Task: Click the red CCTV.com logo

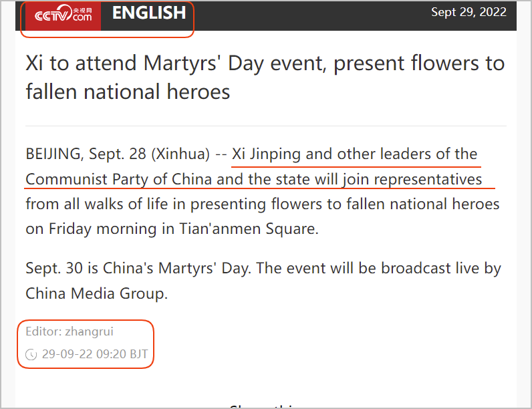Action: click(x=63, y=15)
